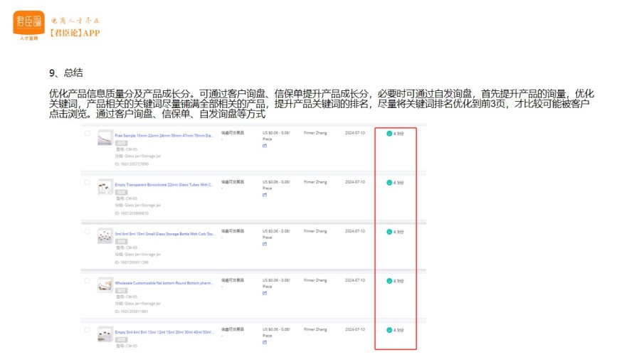This screenshot has height=362, width=644.
Task: Check the Wholesale Customizable flat bottom row
Action: pos(87,281)
